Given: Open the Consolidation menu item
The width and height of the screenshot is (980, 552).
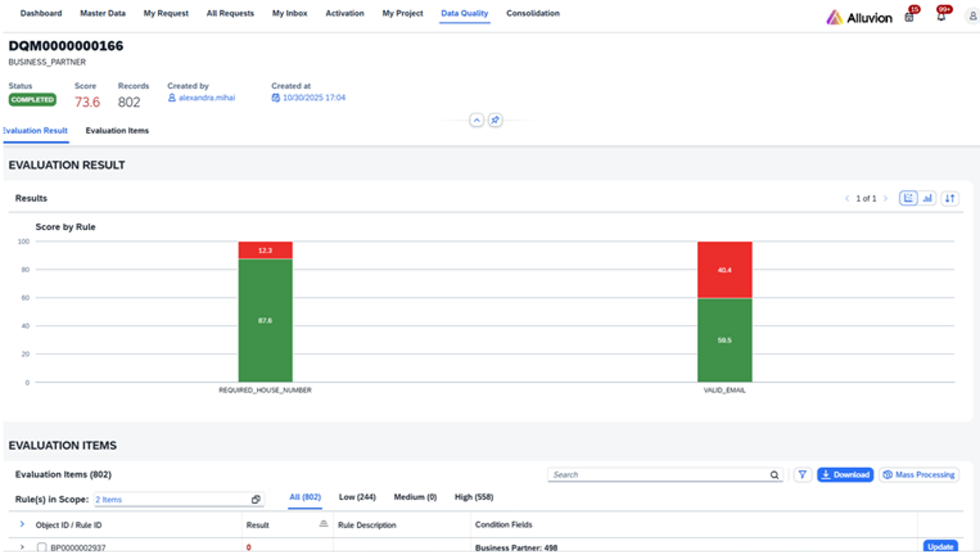Looking at the screenshot, I should coord(533,13).
